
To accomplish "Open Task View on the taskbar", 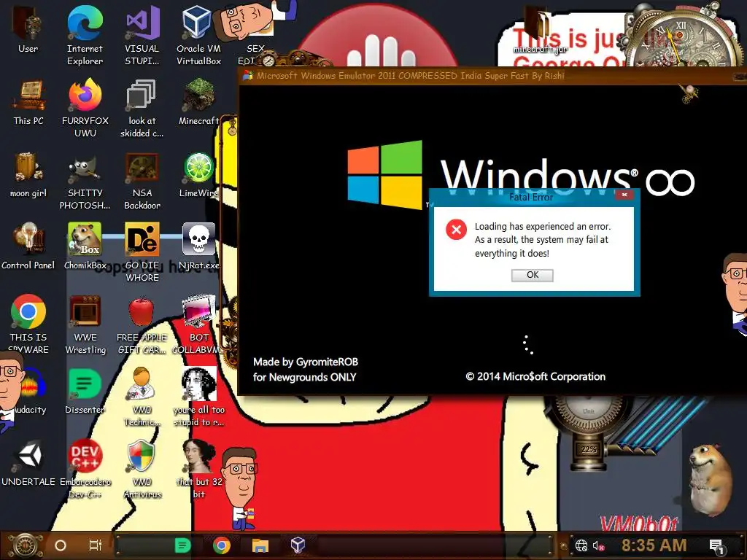I will (x=96, y=545).
